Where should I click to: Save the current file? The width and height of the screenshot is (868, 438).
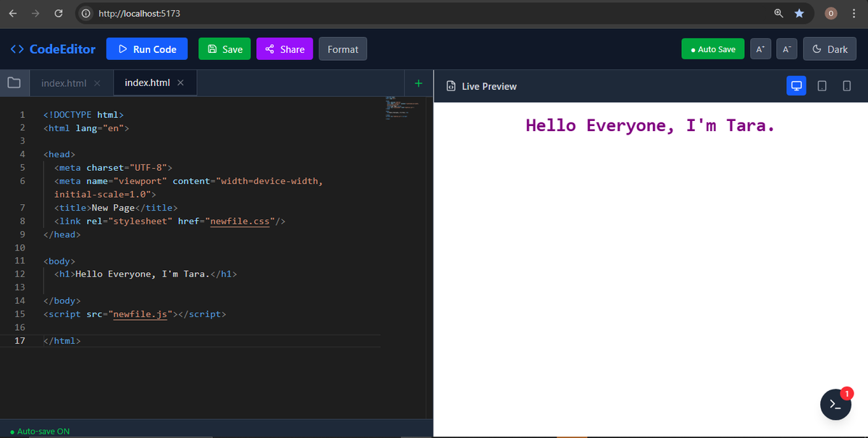tap(224, 49)
